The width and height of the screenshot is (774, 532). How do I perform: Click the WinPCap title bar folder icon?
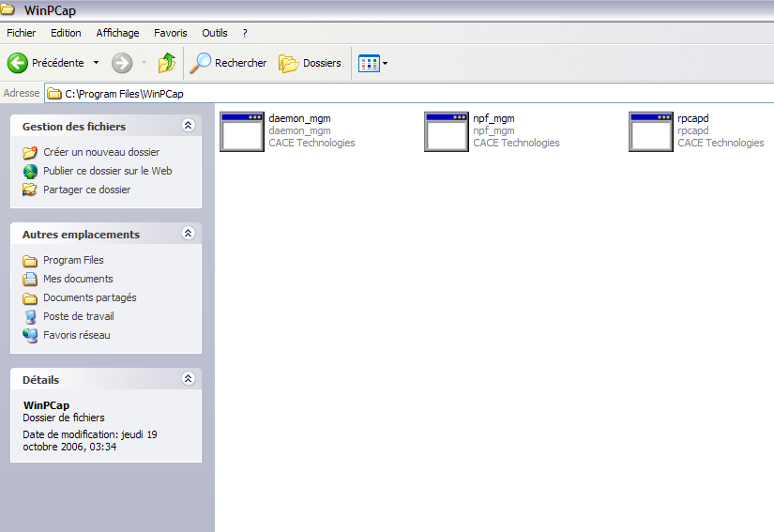click(x=8, y=9)
